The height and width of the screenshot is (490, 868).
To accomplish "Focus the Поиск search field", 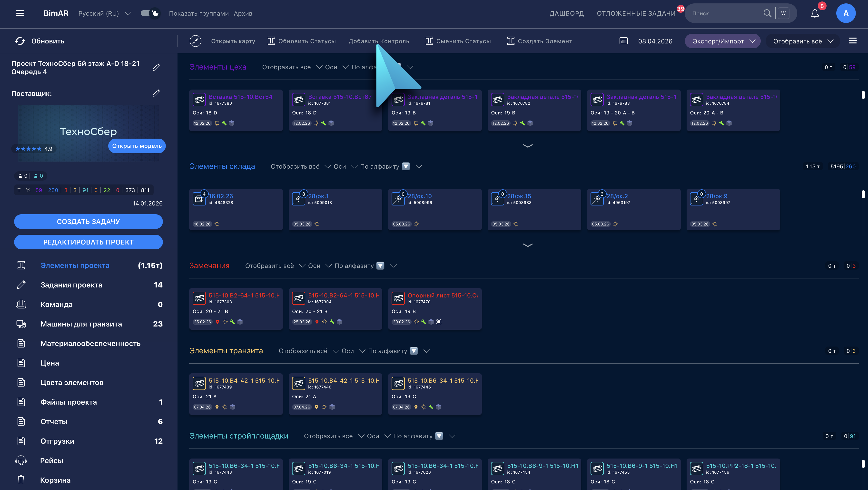I will (x=724, y=13).
